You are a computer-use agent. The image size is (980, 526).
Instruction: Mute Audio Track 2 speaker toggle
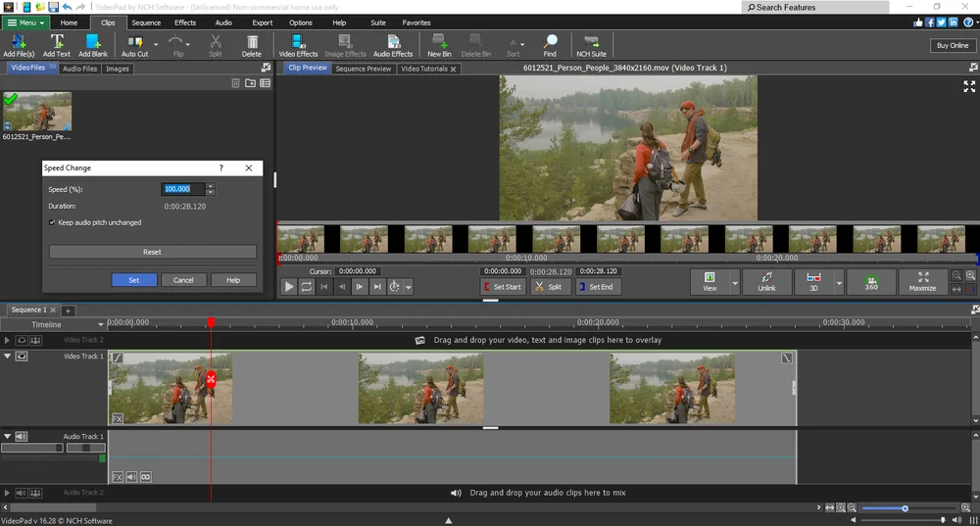tap(22, 493)
